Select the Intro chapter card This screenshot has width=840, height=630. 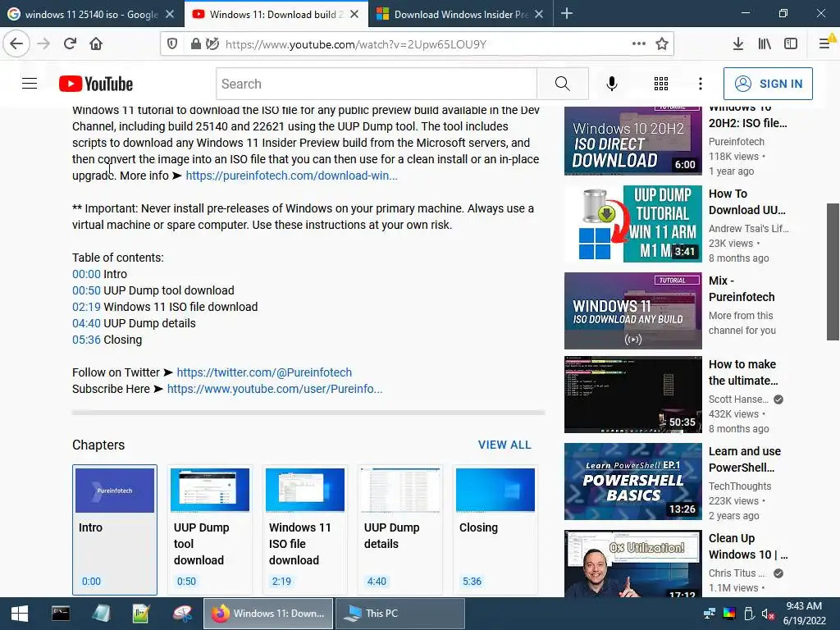click(115, 530)
